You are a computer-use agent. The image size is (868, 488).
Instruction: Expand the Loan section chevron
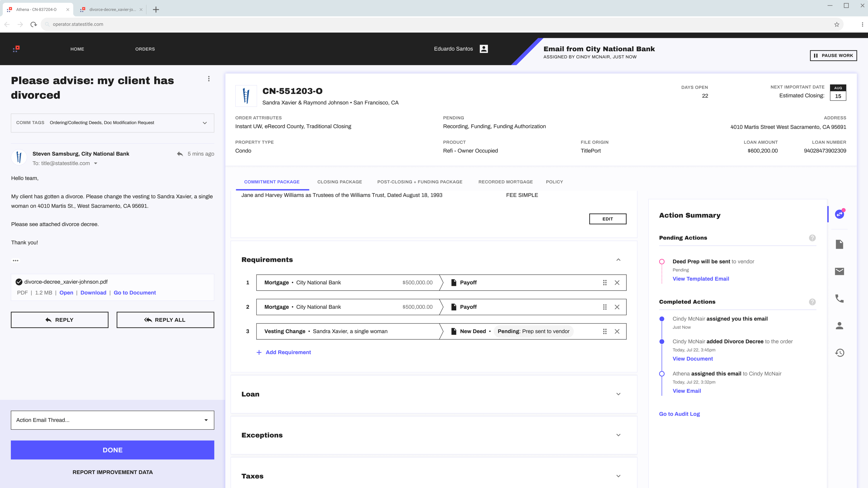point(618,394)
